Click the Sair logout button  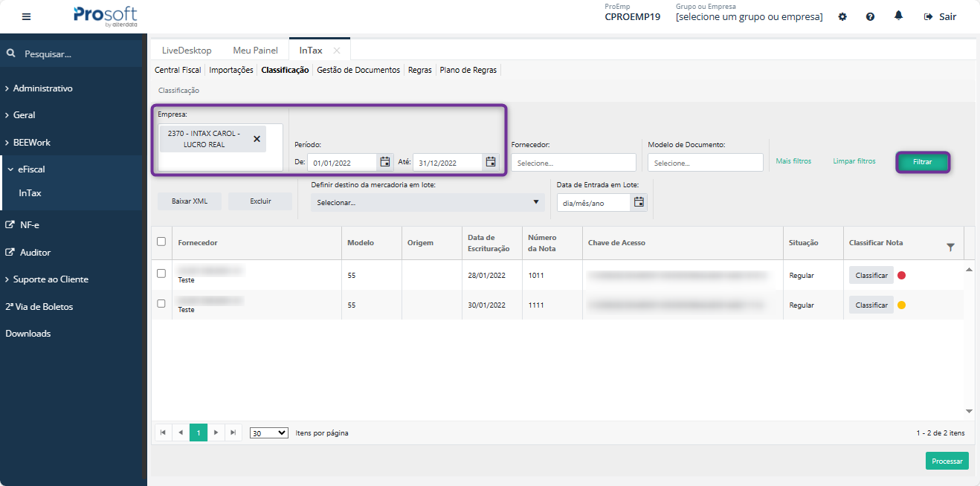point(940,16)
